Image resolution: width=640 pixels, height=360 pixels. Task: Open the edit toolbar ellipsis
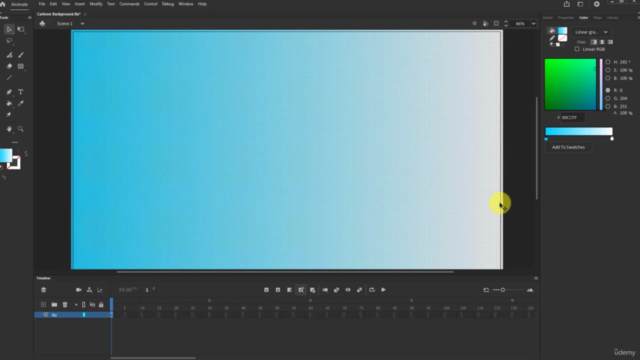15,142
